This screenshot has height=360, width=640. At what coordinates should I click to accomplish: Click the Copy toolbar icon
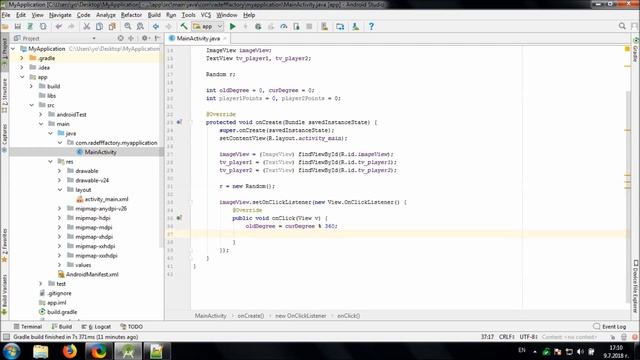(99, 27)
